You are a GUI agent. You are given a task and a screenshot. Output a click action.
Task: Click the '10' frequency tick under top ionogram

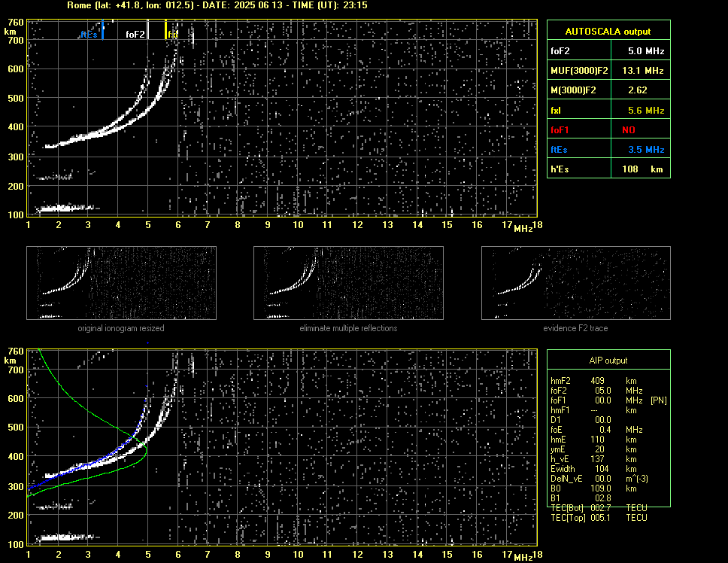pyautogui.click(x=298, y=225)
